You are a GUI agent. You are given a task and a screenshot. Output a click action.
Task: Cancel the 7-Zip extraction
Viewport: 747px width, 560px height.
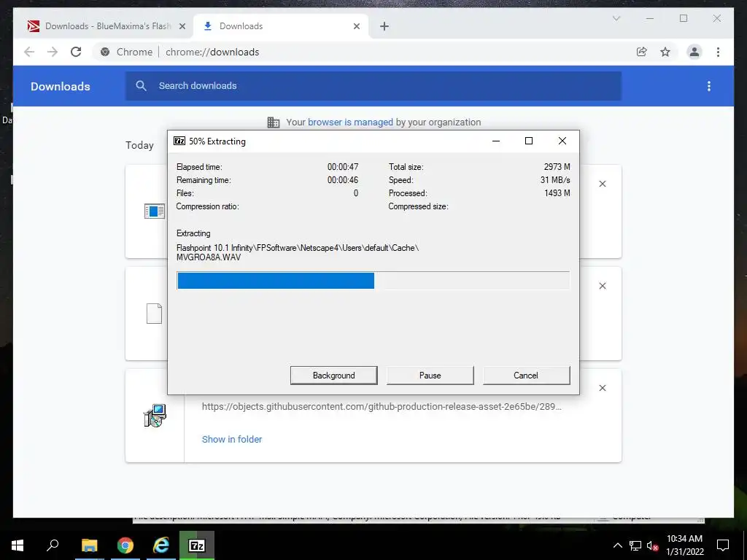tap(526, 376)
